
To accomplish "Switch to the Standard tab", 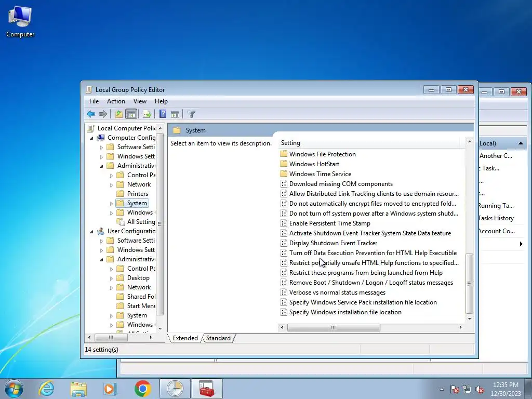I will [x=218, y=338].
